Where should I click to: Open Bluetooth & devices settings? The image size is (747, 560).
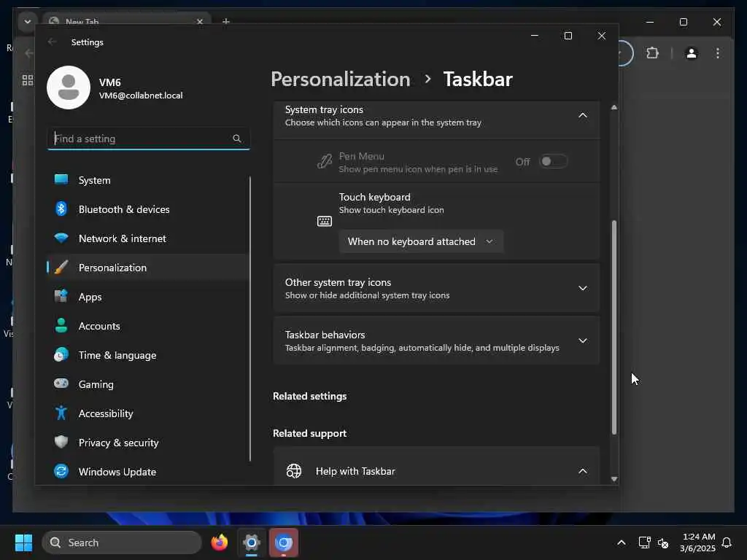click(x=147, y=209)
